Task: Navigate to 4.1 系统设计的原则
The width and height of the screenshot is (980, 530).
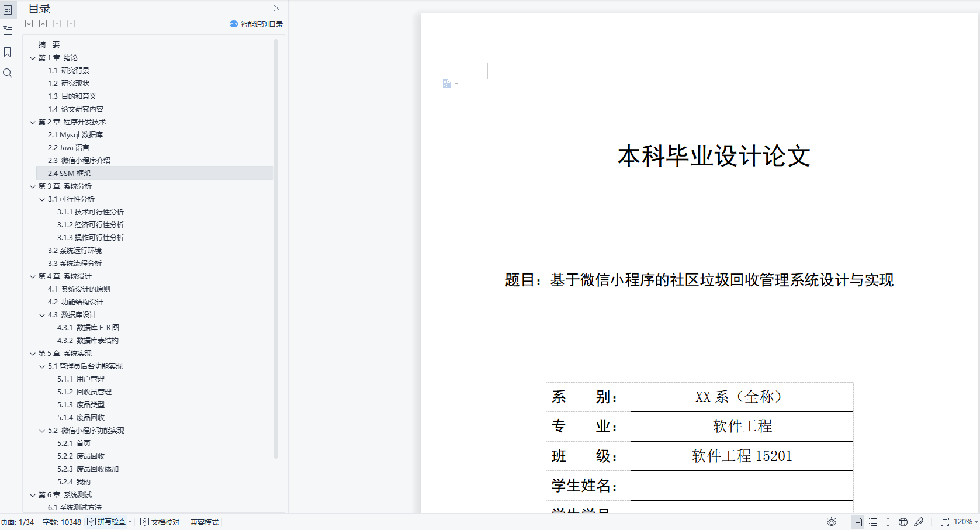Action: [x=79, y=289]
